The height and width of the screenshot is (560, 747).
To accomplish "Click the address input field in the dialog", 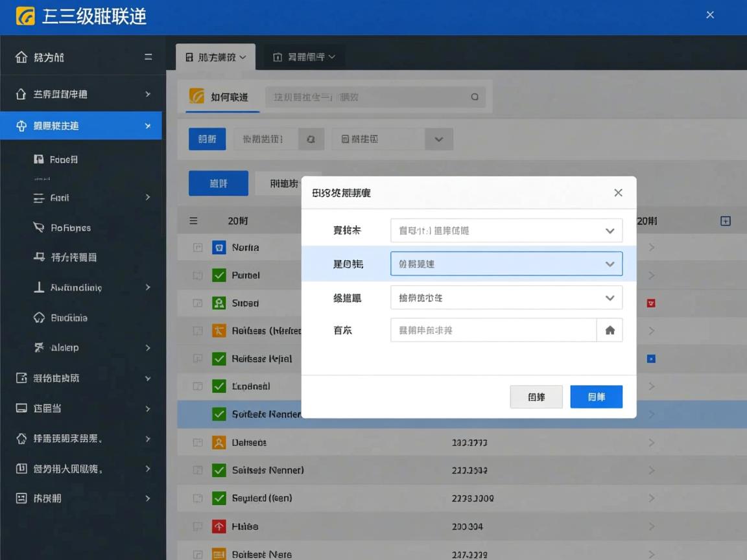I will pyautogui.click(x=493, y=330).
